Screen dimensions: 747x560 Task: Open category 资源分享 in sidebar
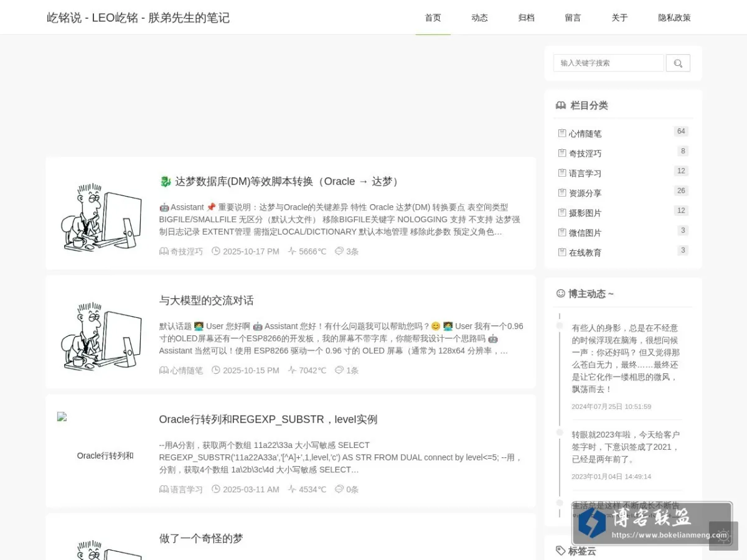tap(585, 194)
